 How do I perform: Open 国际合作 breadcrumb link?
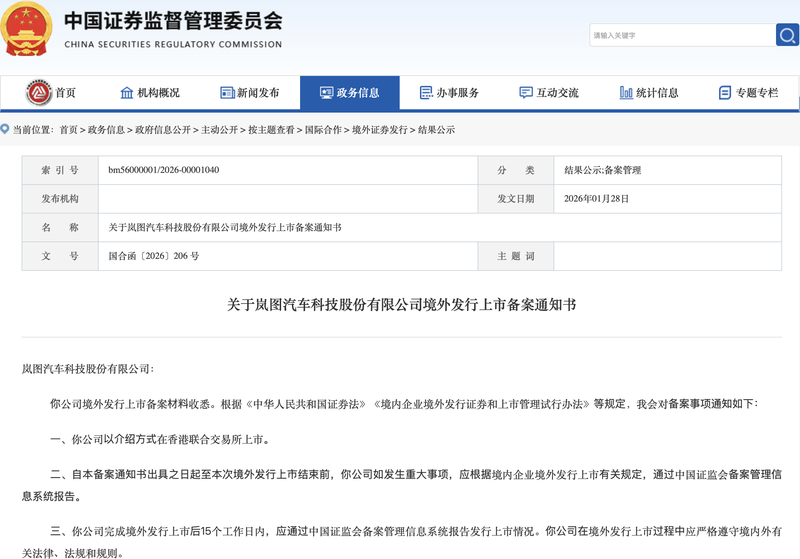(x=323, y=130)
